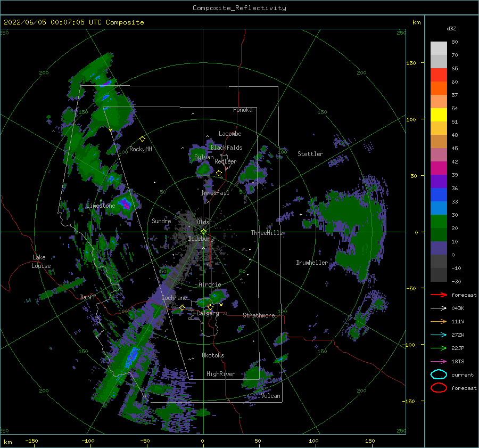479x448 pixels.
Task: Click the ThreeHills label
Action: coord(267,233)
